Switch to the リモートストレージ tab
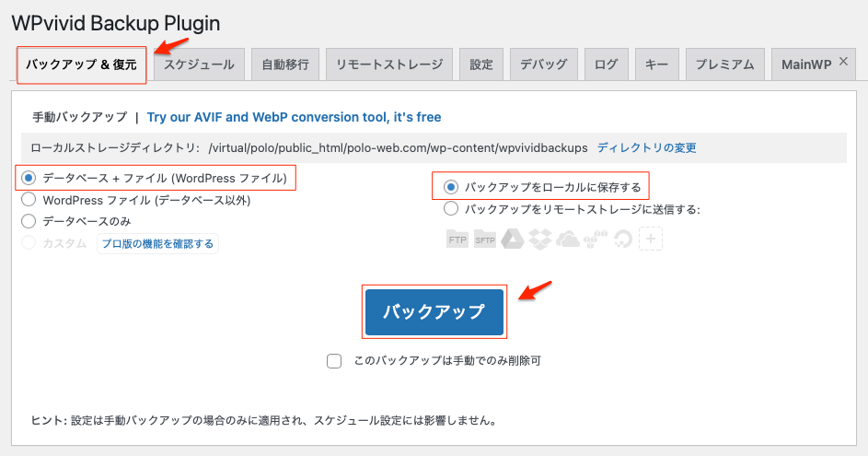Screen dimensions: 868x456 point(389,65)
